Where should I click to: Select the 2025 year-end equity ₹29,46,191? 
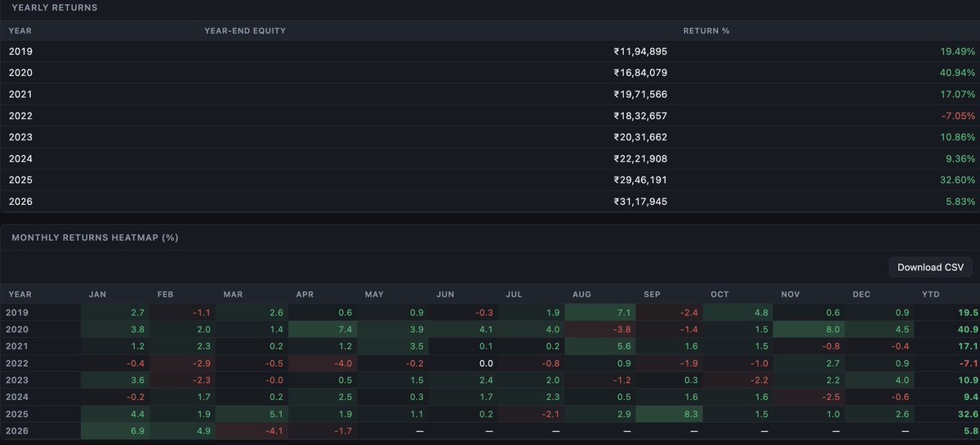coord(640,180)
